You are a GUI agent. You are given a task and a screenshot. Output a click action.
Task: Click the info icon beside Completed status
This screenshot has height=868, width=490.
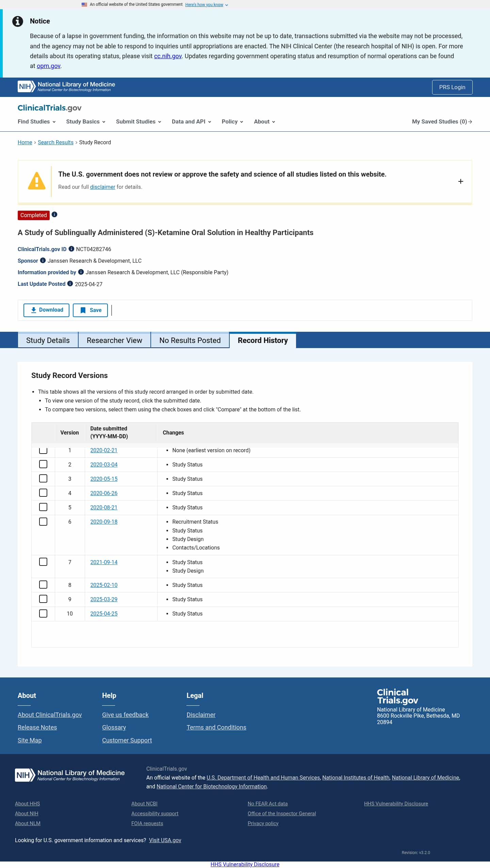click(x=54, y=214)
